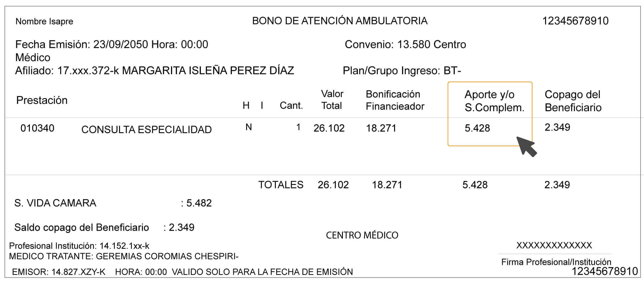Viewport: 644px width, 283px height.
Task: Click the Afiliado name MARGARITA ISLEÑA PEREZ DÍAZ
Action: pos(208,71)
